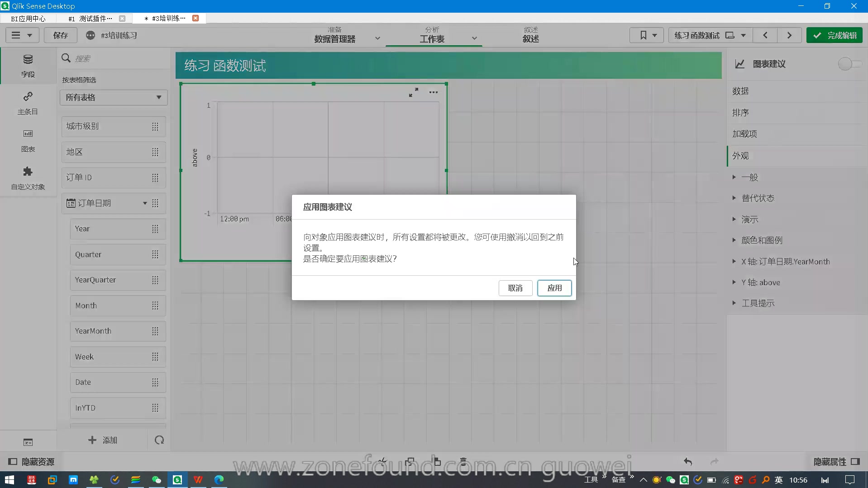Click the refresh icon next to 添加
Image resolution: width=868 pixels, height=488 pixels.
[158, 440]
